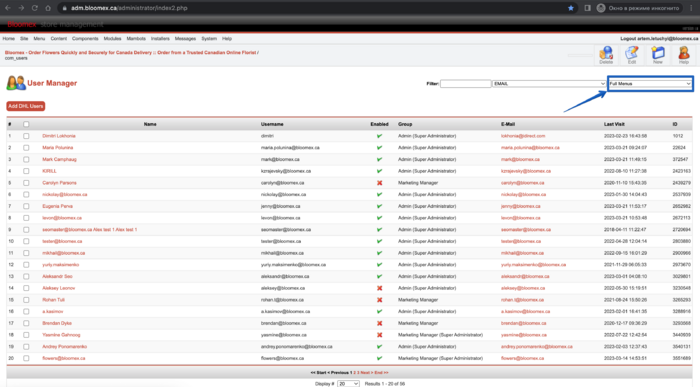Toggle enabled cross for Rohan Tull
This screenshot has width=700, height=387.
[x=379, y=300]
